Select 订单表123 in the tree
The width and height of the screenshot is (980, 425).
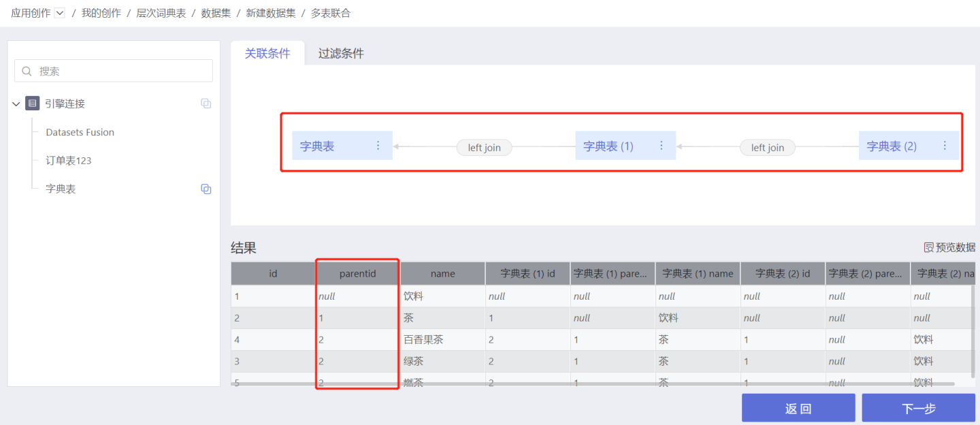[x=68, y=161]
